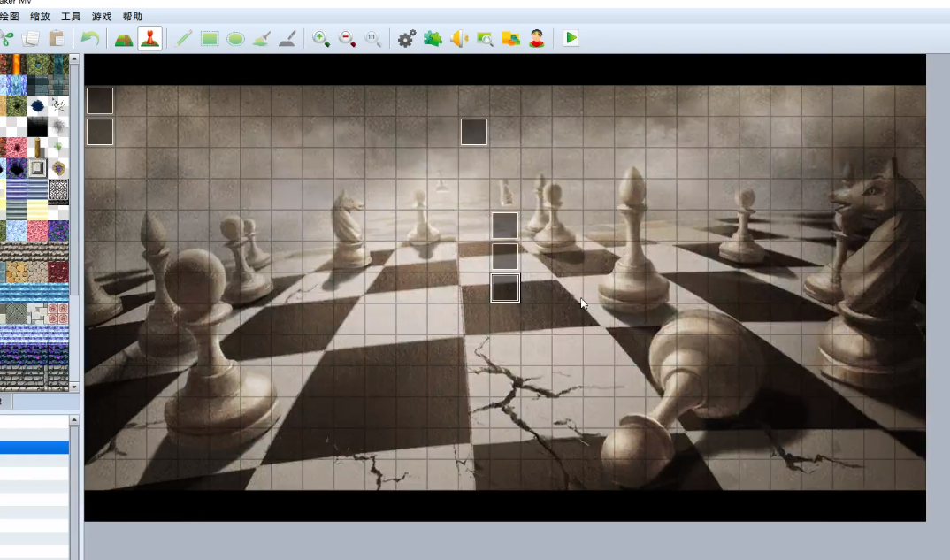Image resolution: width=950 pixels, height=560 pixels.
Task: Open the Database gear icon
Action: coord(407,39)
